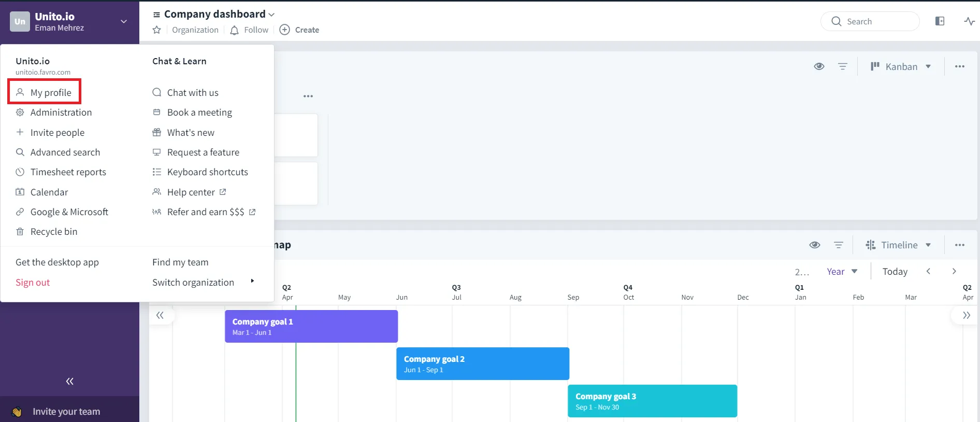This screenshot has width=980, height=422.
Task: Select the Company goal 2 timeline bar
Action: (x=482, y=363)
